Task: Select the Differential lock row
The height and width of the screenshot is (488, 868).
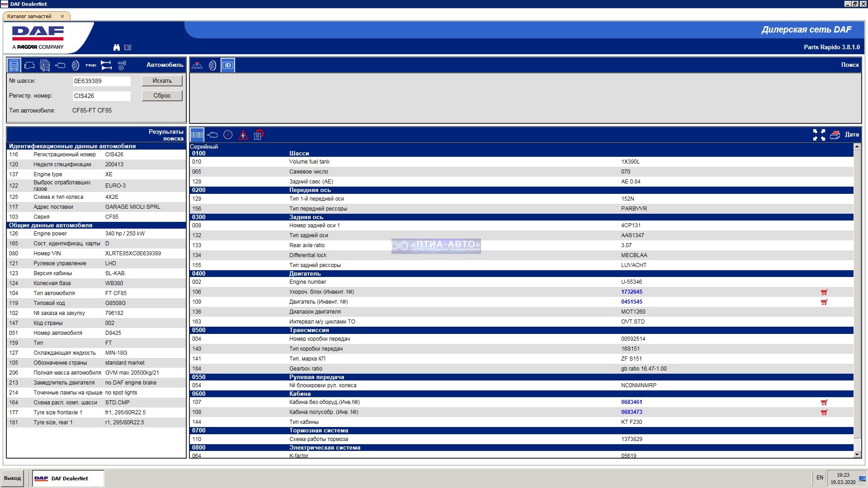Action: pos(522,255)
